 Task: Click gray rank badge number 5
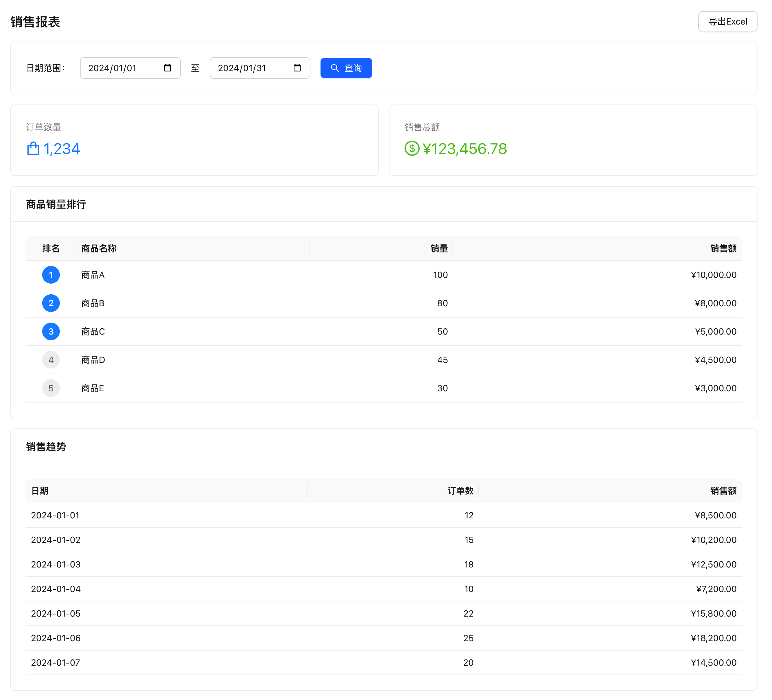point(51,388)
